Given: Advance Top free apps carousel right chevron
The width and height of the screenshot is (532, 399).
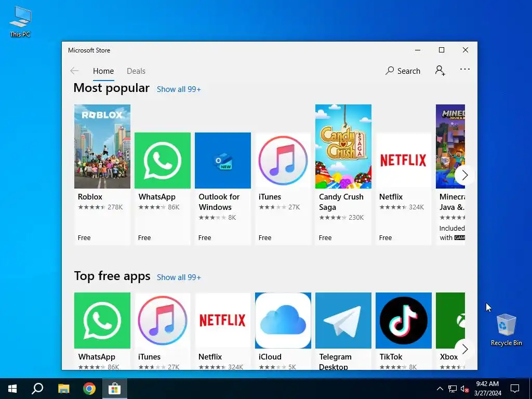Looking at the screenshot, I should point(464,349).
